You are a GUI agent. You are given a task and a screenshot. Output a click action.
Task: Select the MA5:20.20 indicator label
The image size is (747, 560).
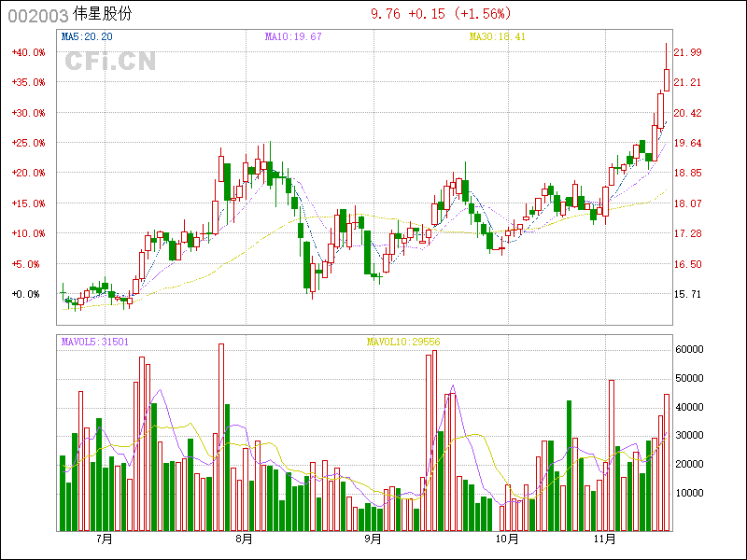[x=87, y=36]
